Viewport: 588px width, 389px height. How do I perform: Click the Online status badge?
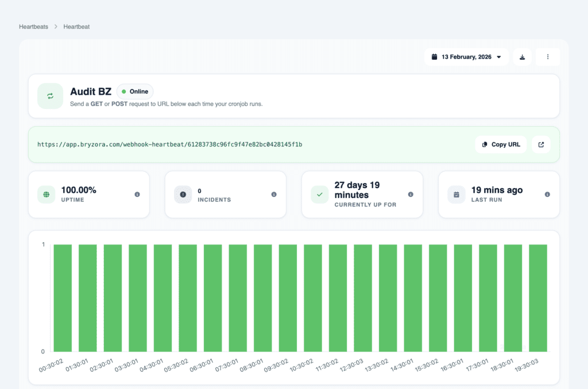coord(135,91)
